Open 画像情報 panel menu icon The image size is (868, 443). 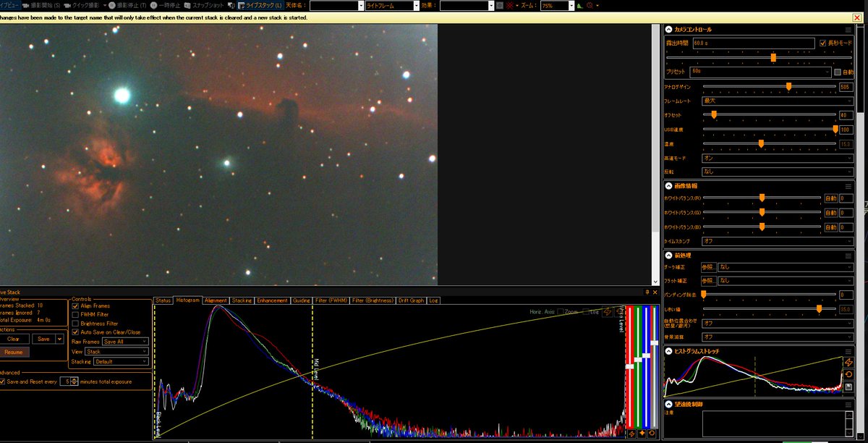click(x=848, y=185)
